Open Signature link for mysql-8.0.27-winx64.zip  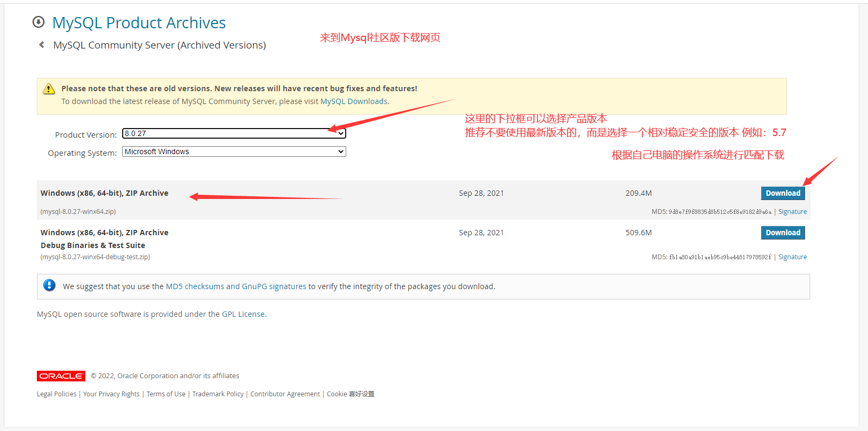tap(792, 212)
